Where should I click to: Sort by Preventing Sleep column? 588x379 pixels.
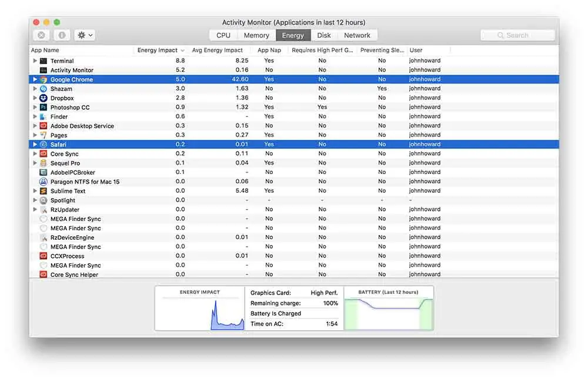(382, 50)
